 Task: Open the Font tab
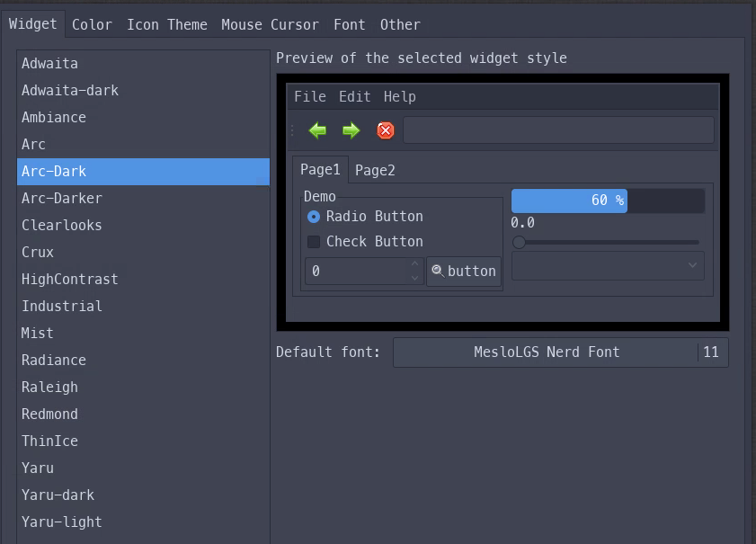(350, 24)
